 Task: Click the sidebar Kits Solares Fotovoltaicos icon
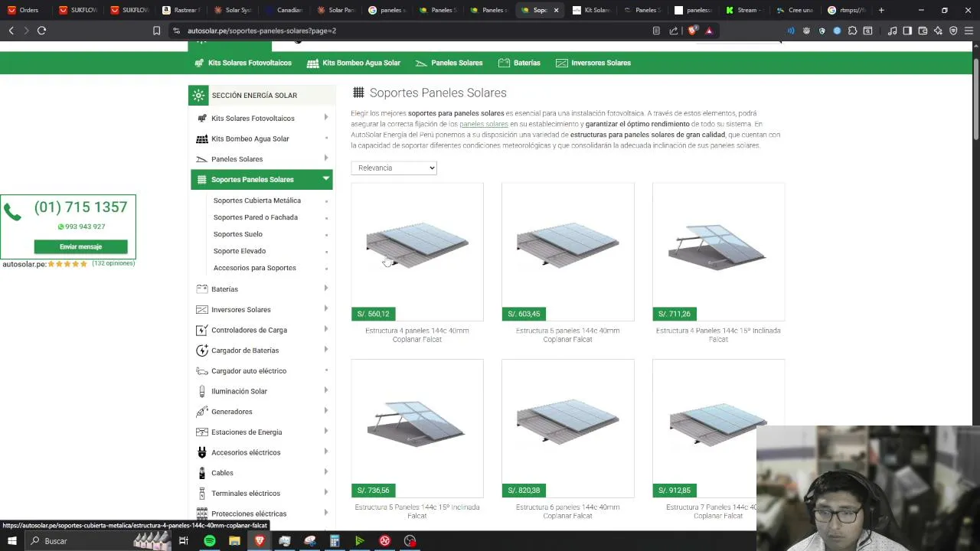click(202, 118)
